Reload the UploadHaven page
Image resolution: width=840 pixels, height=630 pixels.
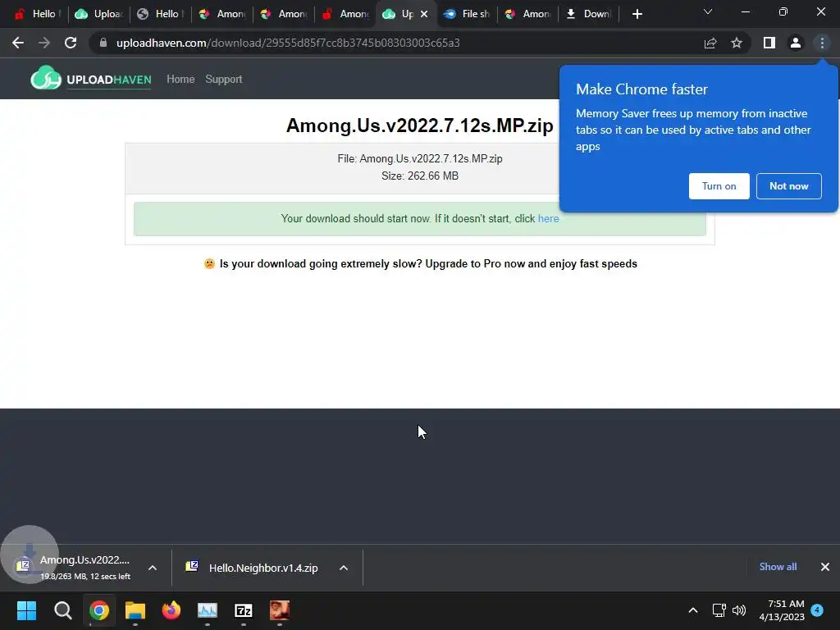(x=71, y=43)
